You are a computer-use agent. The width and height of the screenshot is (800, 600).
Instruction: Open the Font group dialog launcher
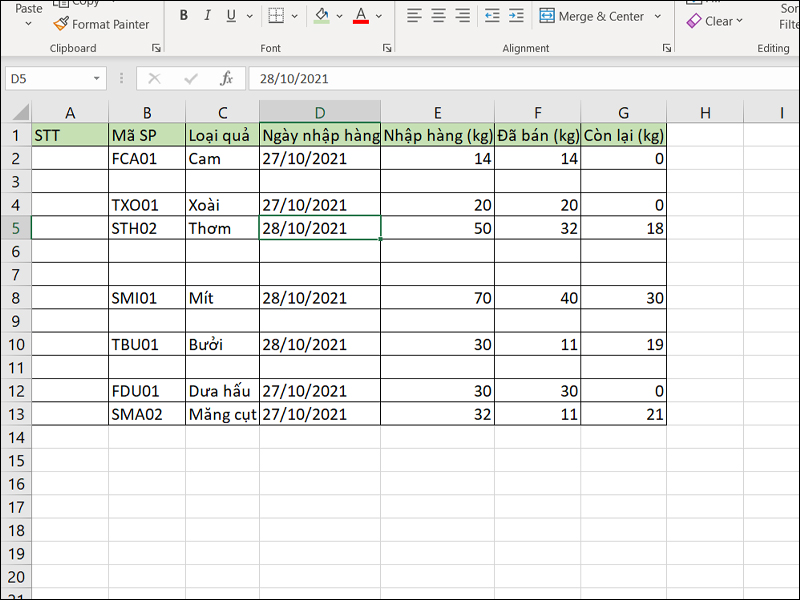[387, 48]
